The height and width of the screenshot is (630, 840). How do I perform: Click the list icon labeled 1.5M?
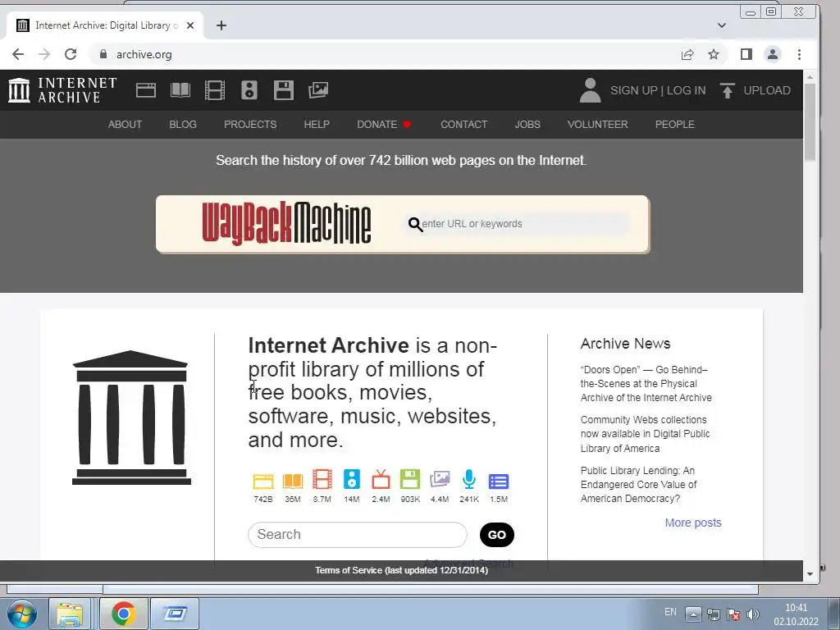[x=498, y=481]
